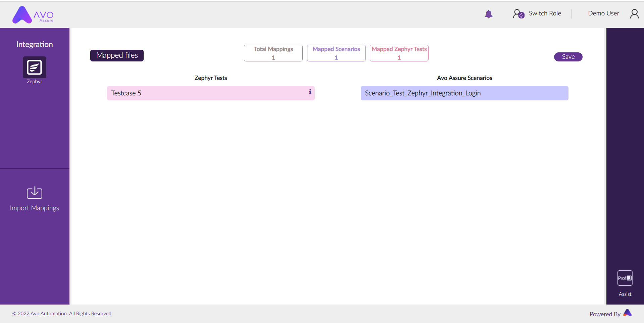Click the Switch Role icon
This screenshot has width=644, height=323.
click(518, 14)
